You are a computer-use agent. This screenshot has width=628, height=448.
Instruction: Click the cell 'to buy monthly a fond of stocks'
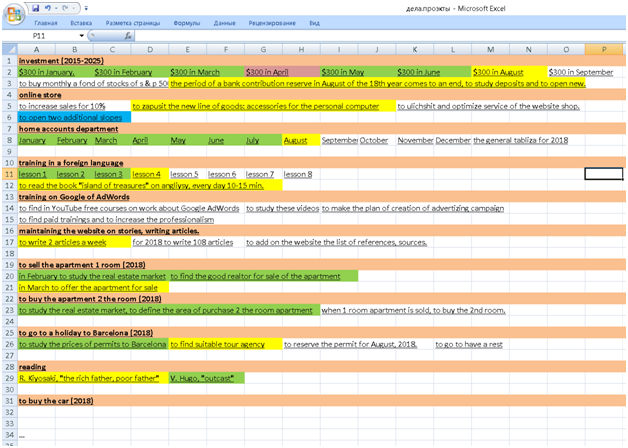click(93, 83)
